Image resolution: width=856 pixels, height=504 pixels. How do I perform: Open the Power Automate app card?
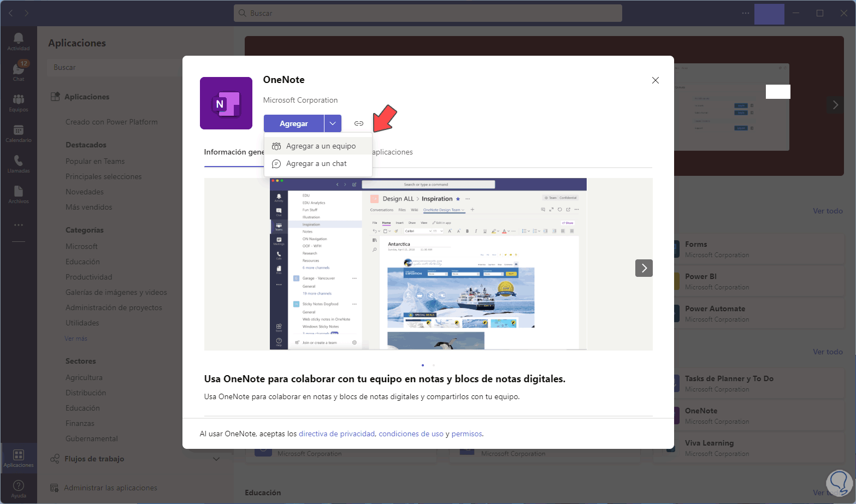click(759, 314)
